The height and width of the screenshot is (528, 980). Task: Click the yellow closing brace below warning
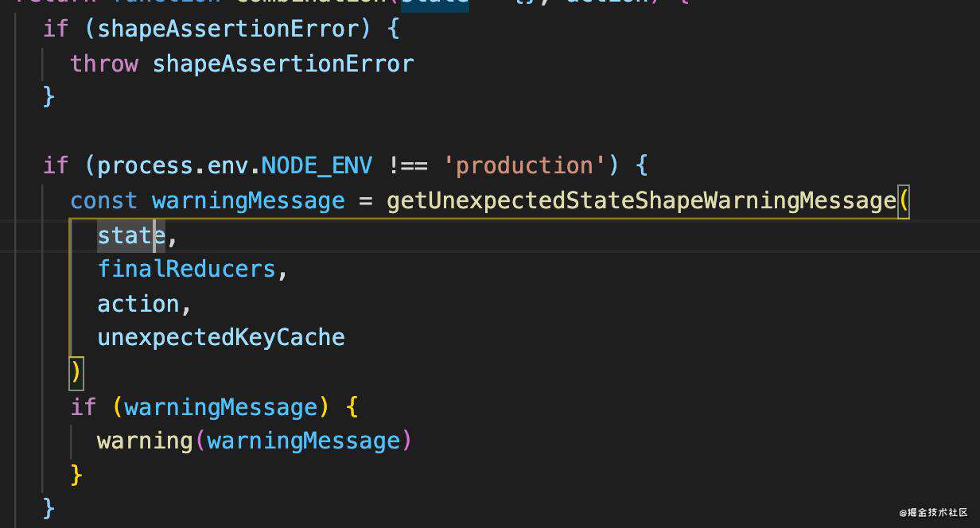point(76,476)
